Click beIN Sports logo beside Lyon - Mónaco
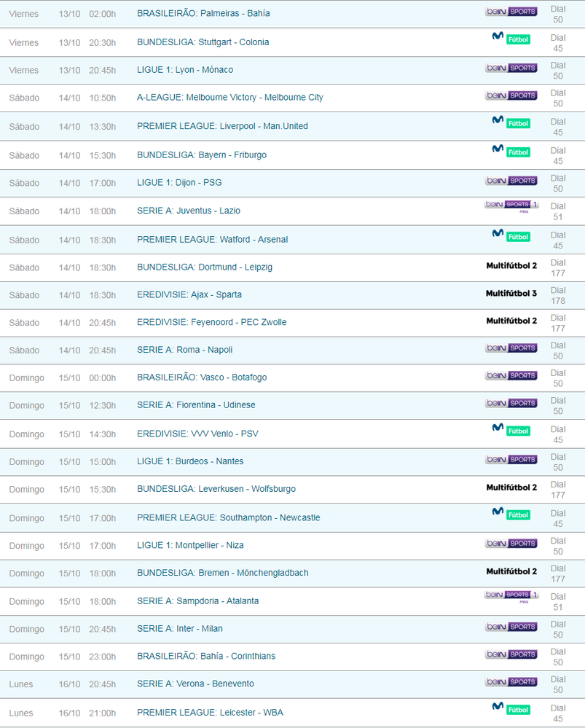 (511, 68)
